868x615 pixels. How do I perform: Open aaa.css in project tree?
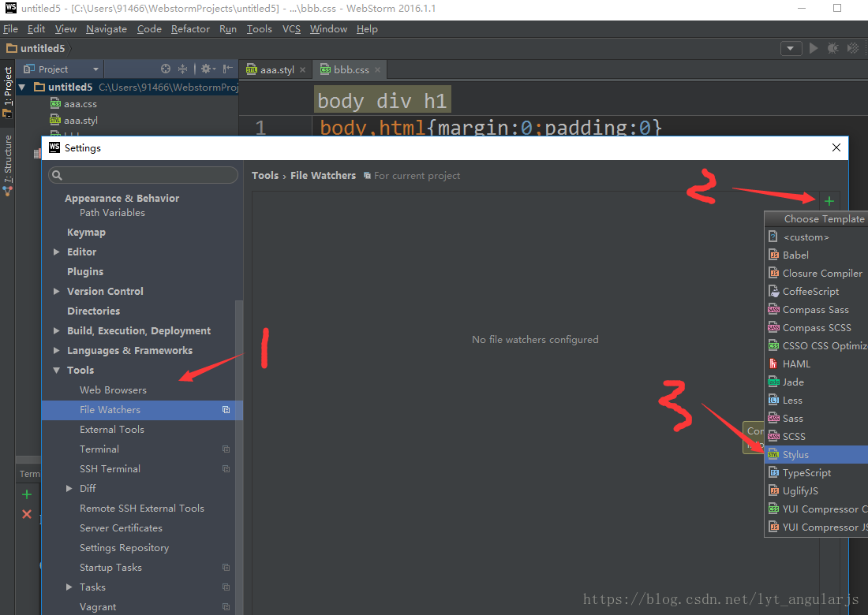pyautogui.click(x=73, y=103)
